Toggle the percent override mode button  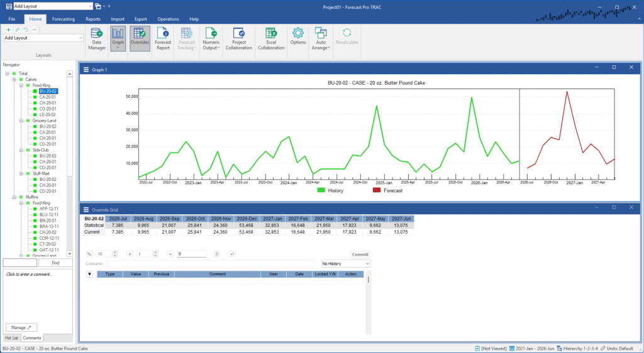(x=89, y=254)
